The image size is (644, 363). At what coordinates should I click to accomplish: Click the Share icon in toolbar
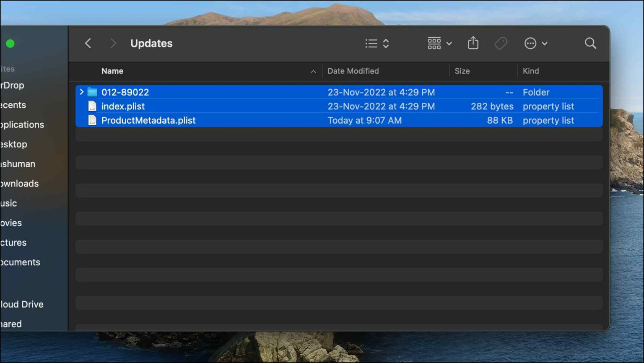(x=473, y=43)
